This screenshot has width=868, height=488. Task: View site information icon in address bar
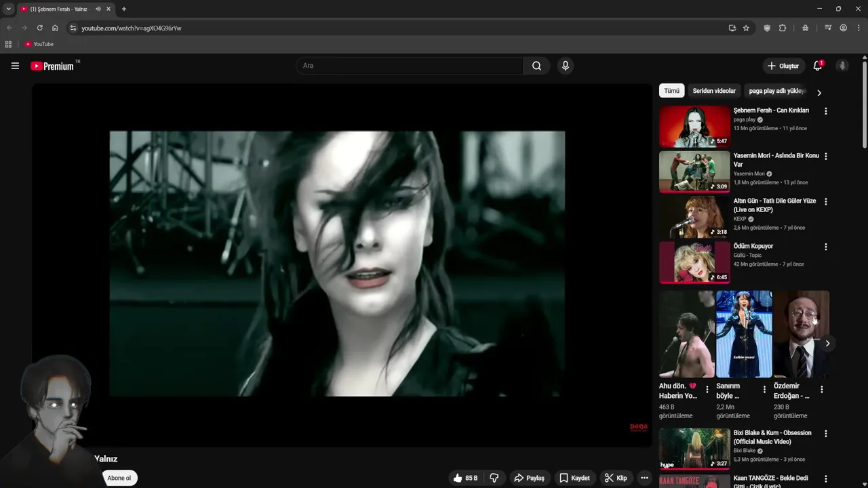73,28
